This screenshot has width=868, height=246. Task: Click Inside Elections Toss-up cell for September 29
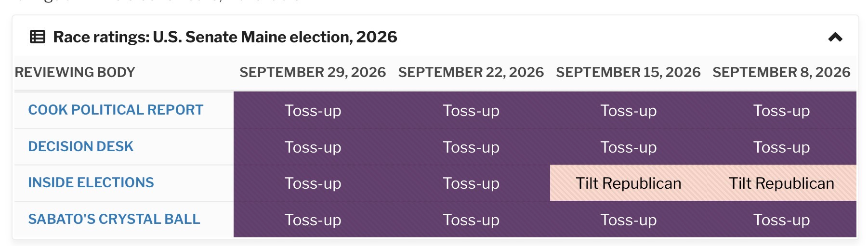313,183
